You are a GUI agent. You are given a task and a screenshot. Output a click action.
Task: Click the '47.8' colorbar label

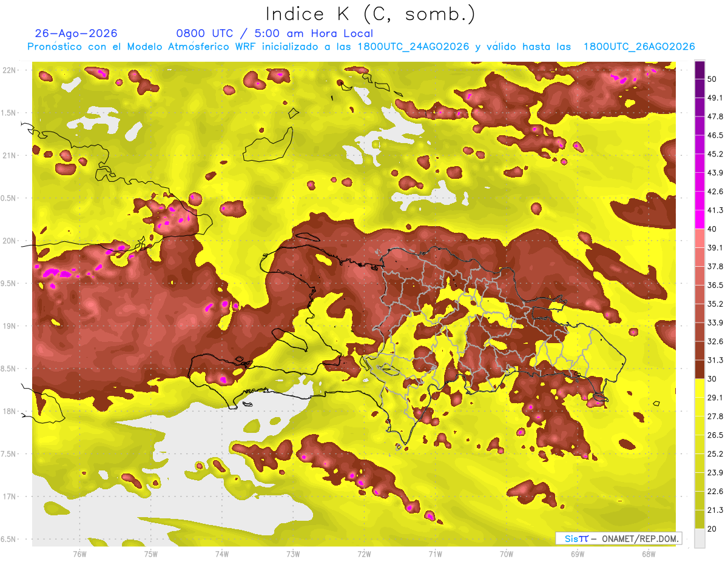click(x=715, y=116)
